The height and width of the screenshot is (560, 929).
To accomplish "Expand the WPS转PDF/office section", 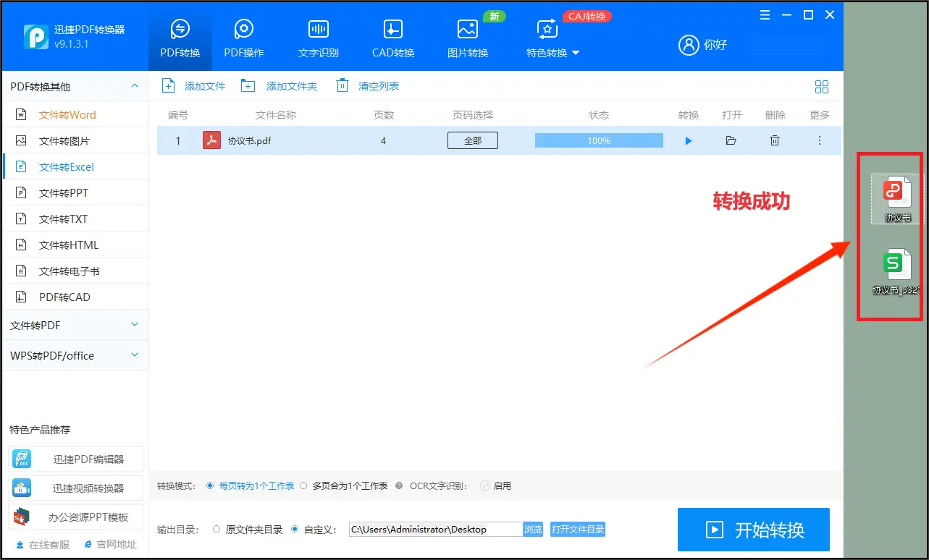I will pyautogui.click(x=75, y=355).
